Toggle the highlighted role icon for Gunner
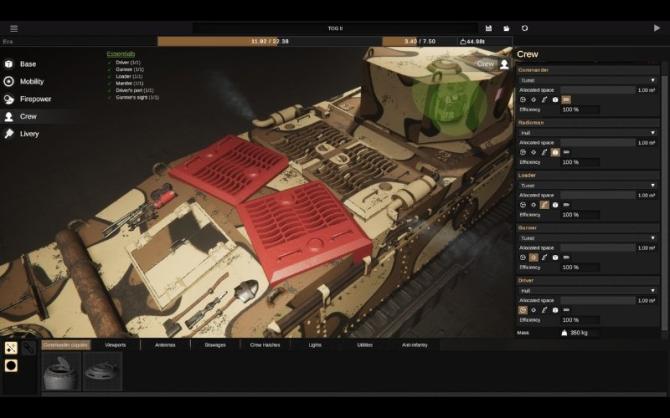This screenshot has width=670, height=418. pyautogui.click(x=534, y=257)
